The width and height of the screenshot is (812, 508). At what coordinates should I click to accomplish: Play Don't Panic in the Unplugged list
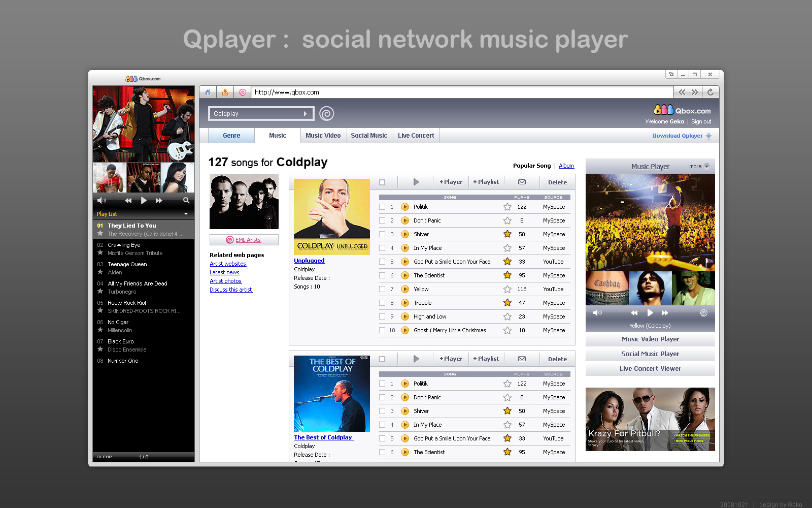405,220
